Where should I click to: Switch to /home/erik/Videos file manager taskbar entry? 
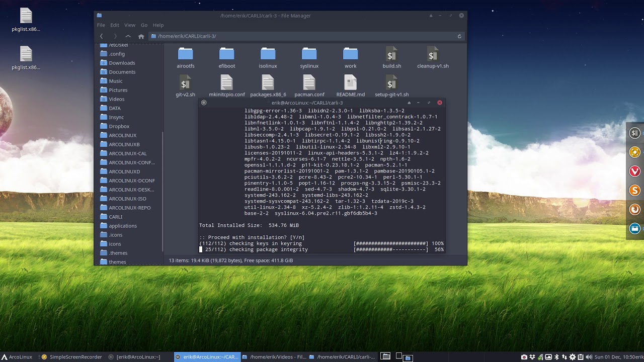[x=274, y=357]
